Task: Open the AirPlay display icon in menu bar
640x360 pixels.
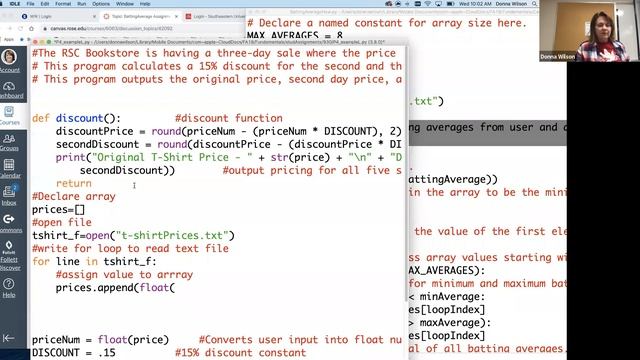Action: click(438, 4)
